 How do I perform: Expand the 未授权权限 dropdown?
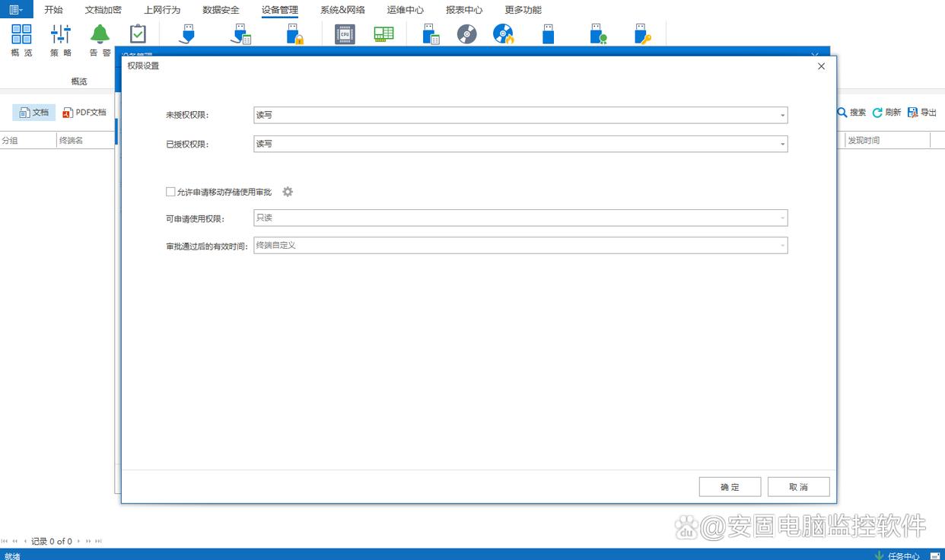click(782, 115)
